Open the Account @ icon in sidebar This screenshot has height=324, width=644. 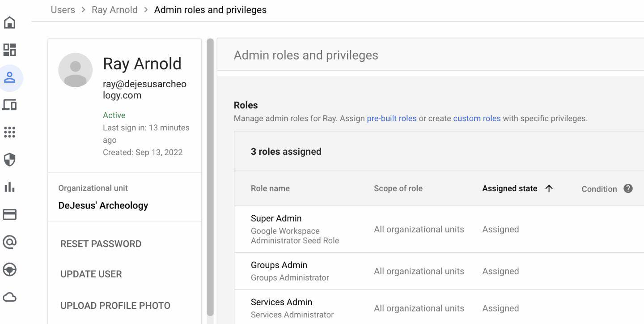tap(9, 242)
